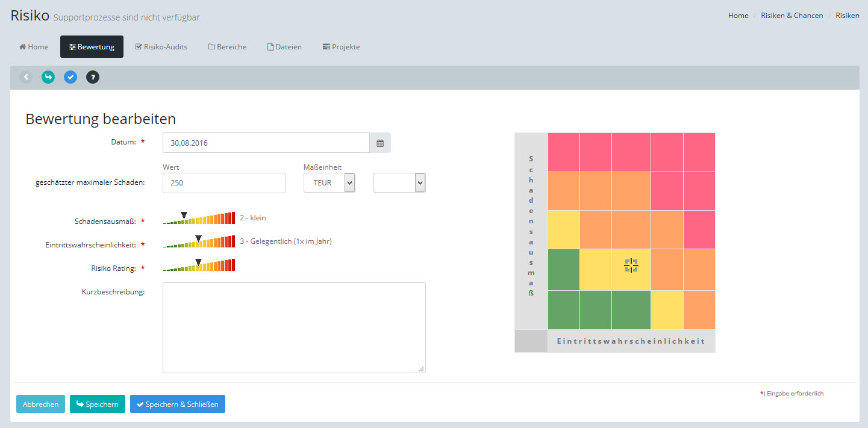Set the Eintrittswahrscheinlichkeit slider scale
The height and width of the screenshot is (428, 868).
[x=199, y=242]
